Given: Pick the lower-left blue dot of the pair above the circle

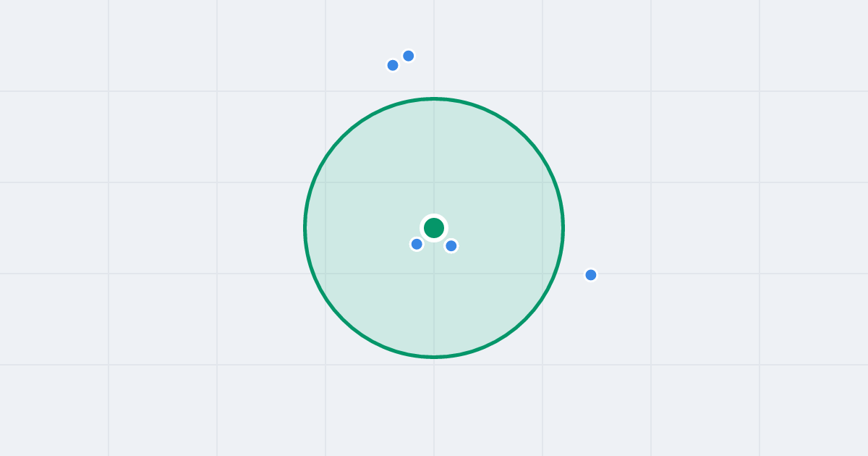Looking at the screenshot, I should point(393,65).
